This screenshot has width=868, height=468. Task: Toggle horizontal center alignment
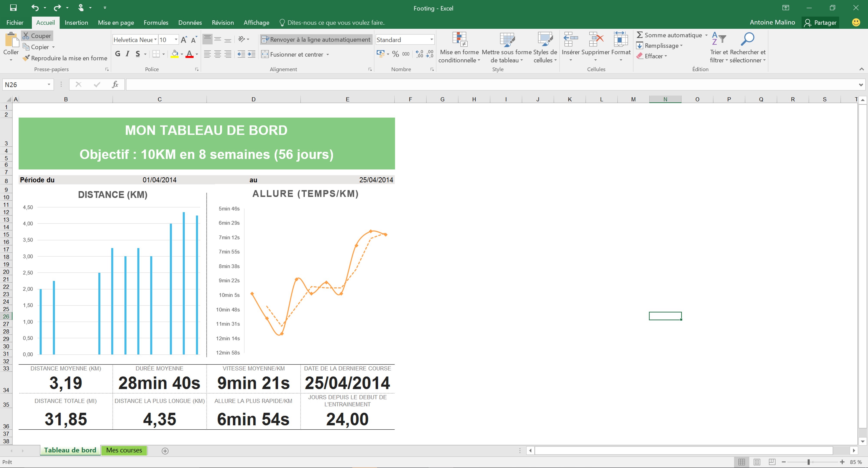click(218, 54)
